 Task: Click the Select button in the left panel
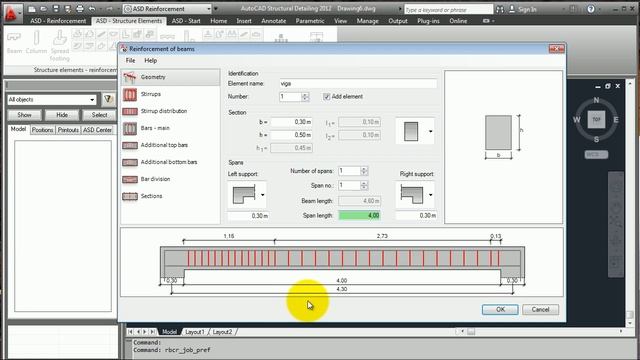(x=99, y=115)
